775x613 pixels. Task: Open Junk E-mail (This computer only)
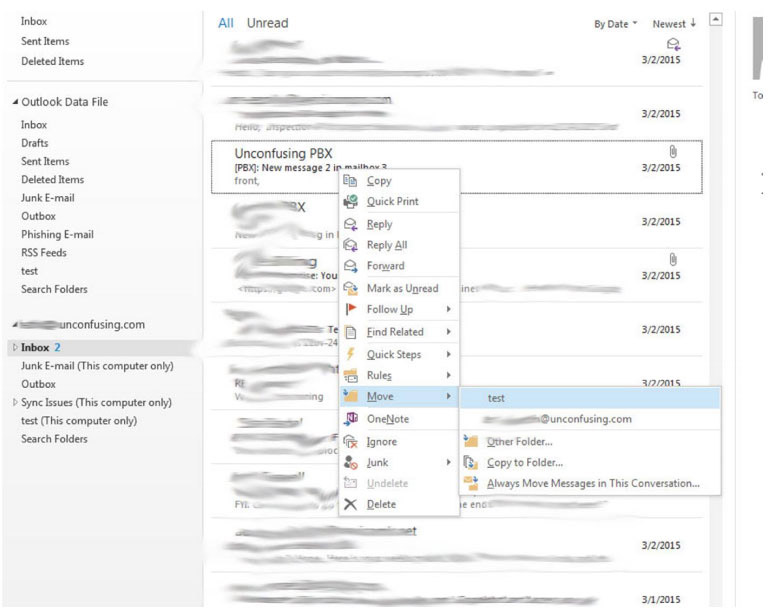coord(97,366)
